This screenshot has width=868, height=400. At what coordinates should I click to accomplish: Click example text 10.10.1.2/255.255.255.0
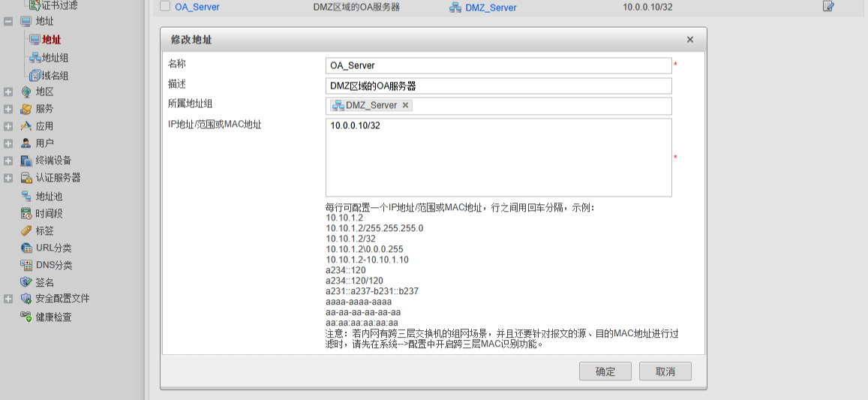374,228
